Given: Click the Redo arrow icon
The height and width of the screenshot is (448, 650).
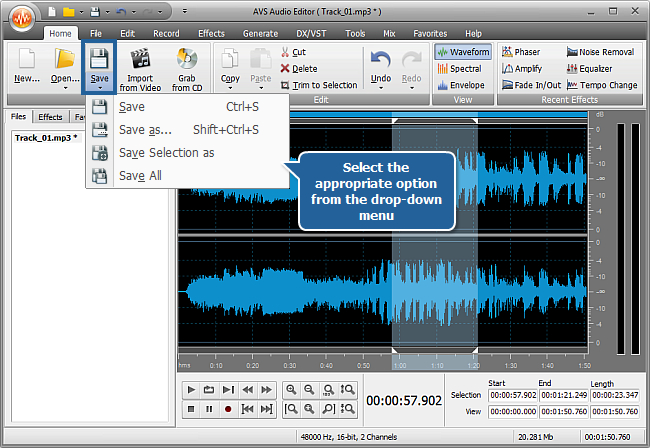Looking at the screenshot, I should coord(411,60).
